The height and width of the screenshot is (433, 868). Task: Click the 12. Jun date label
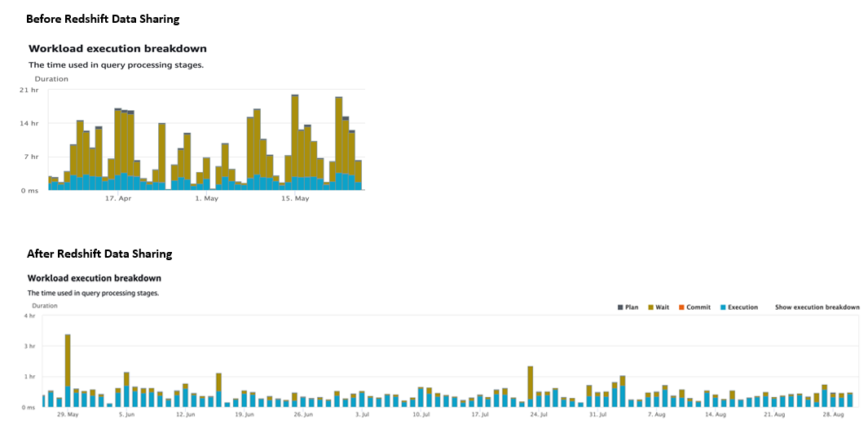185,414
